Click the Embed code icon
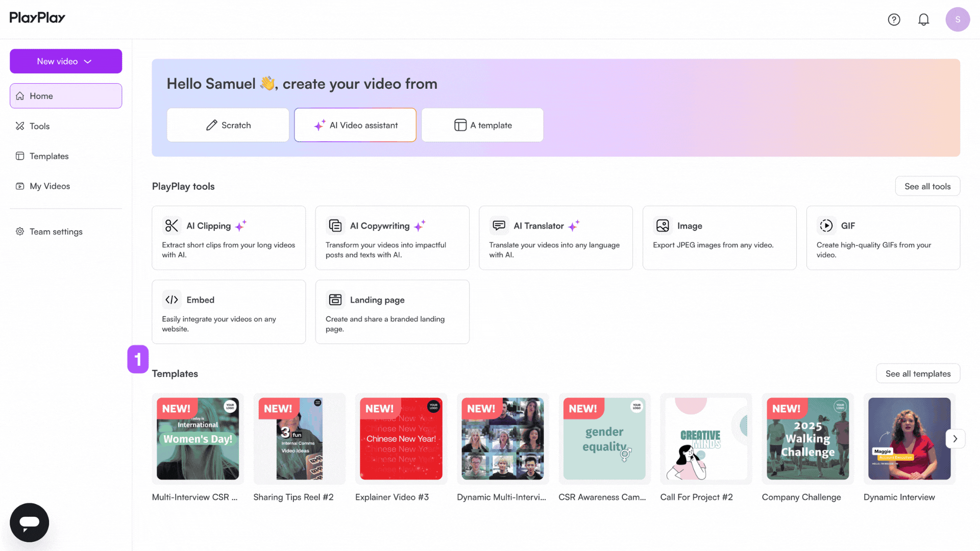The height and width of the screenshot is (551, 980). pyautogui.click(x=172, y=299)
